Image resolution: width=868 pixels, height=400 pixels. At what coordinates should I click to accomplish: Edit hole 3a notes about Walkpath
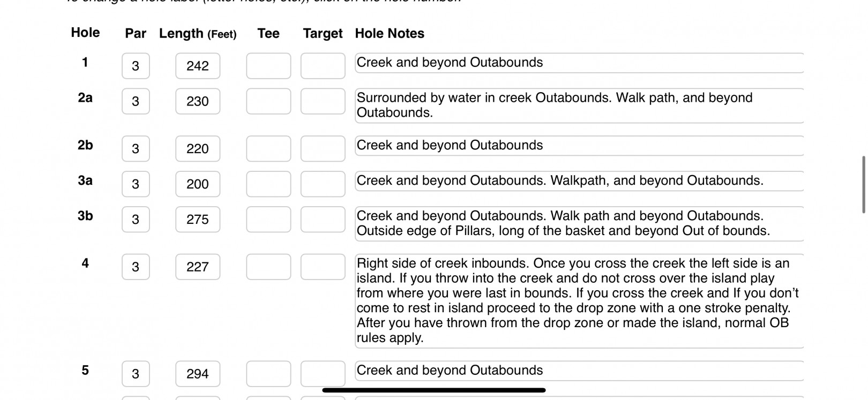click(x=579, y=181)
